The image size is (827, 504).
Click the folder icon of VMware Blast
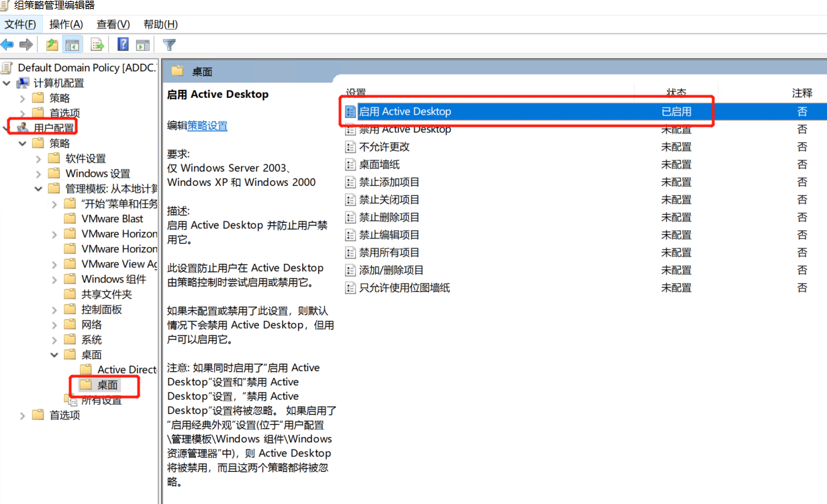click(x=70, y=218)
